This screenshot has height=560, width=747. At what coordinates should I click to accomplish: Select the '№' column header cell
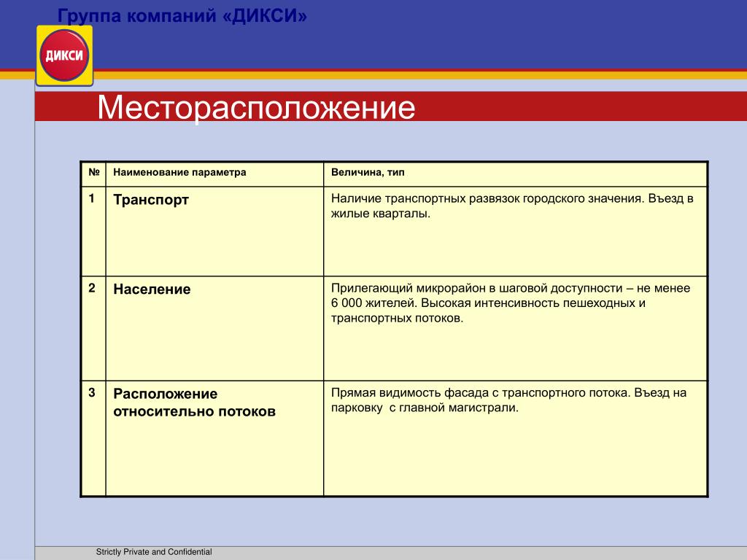(94, 174)
